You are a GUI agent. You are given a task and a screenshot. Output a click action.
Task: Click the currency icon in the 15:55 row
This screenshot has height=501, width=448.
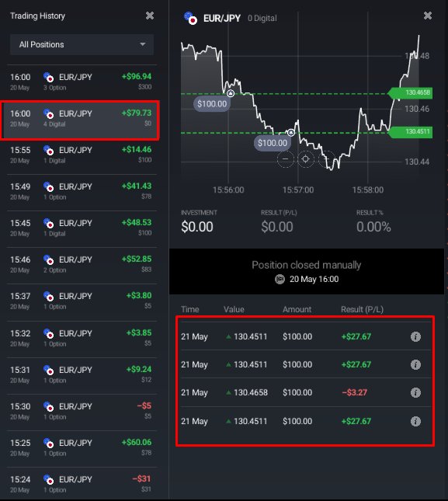pyautogui.click(x=49, y=150)
